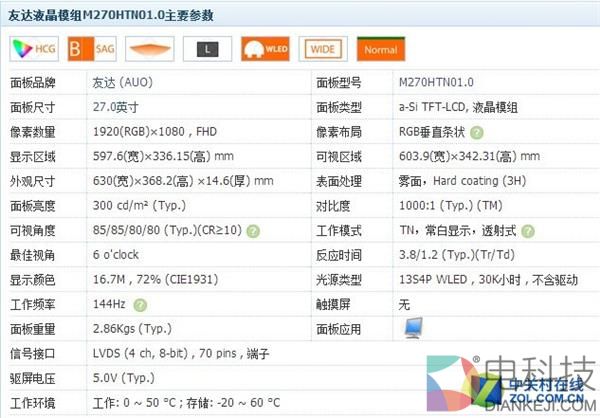Click the help icon beside RGB垂直条状
600x418 pixels.
477,132
